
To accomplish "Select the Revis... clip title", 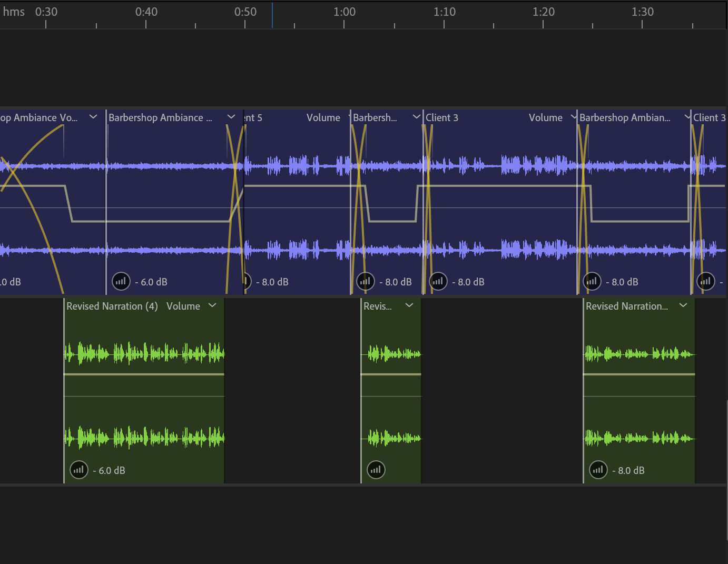I will 378,306.
